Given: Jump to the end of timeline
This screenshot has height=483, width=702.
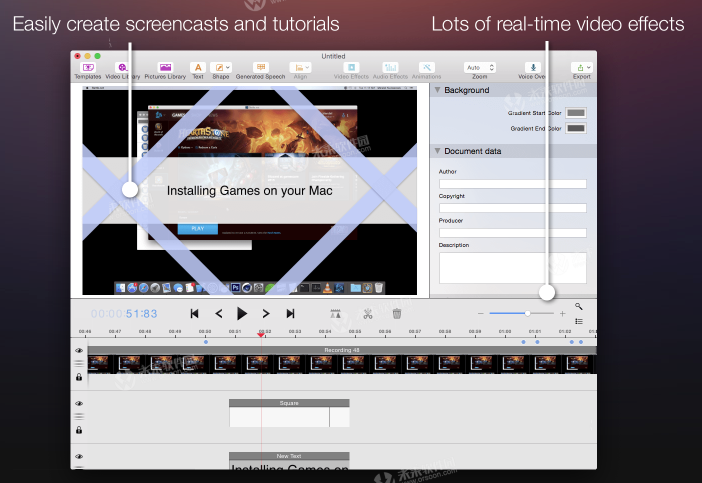Looking at the screenshot, I should pos(291,314).
